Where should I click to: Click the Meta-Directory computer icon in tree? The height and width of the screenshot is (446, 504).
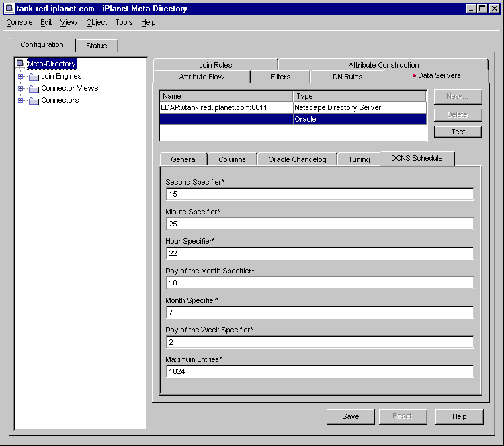20,64
